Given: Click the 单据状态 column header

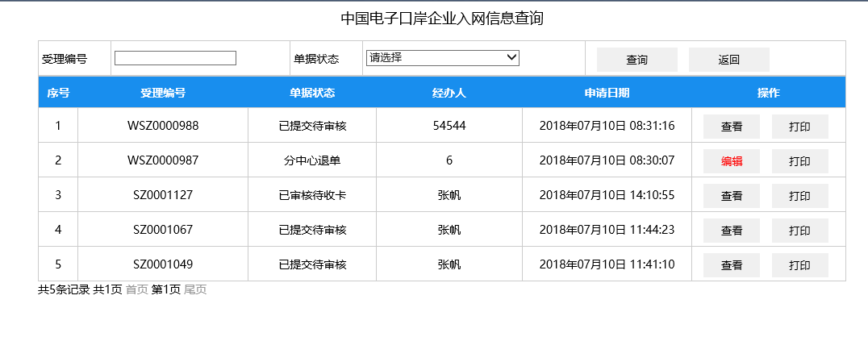Looking at the screenshot, I should [312, 93].
